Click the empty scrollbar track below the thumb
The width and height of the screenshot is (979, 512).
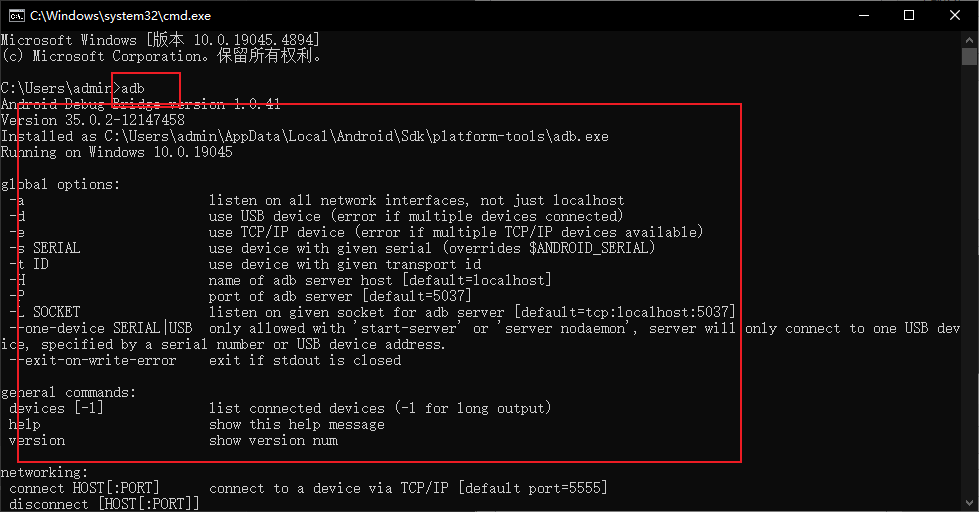point(969,281)
